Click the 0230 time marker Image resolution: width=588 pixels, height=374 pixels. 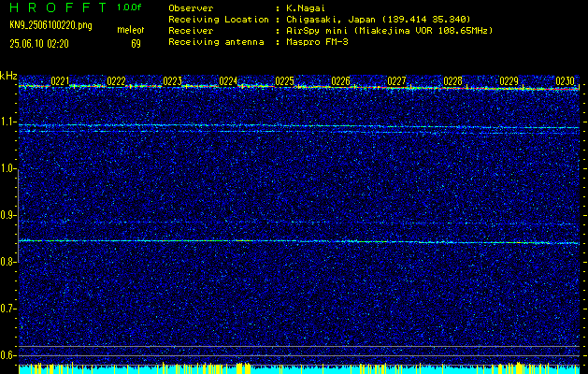(565, 81)
